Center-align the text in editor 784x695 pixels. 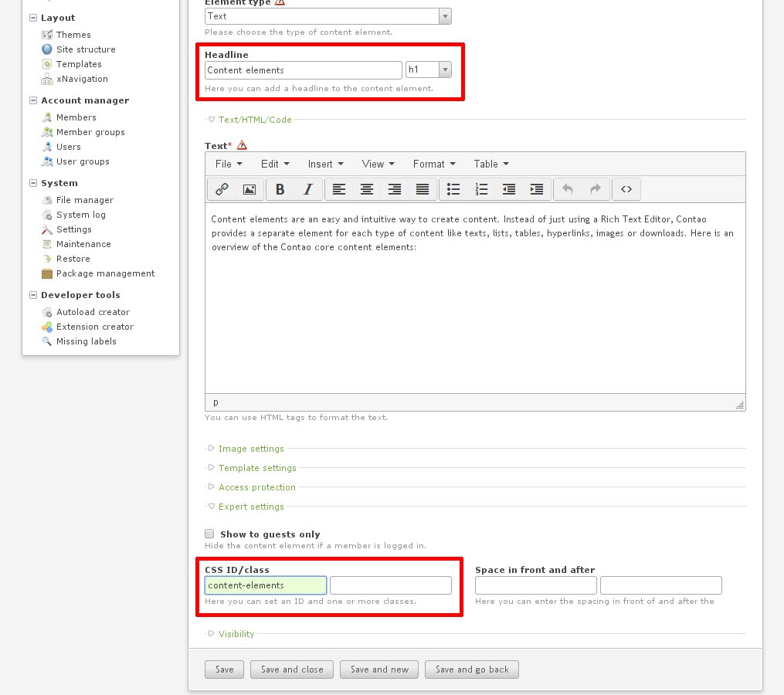pos(367,189)
